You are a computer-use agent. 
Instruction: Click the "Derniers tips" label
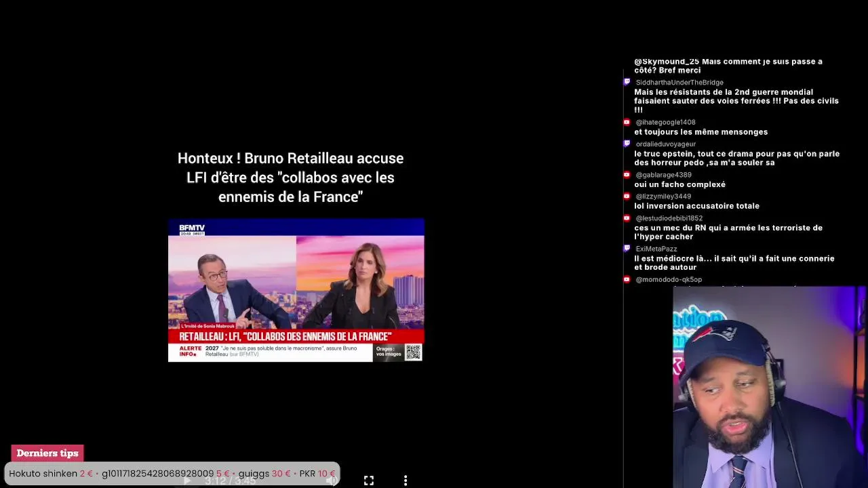tap(47, 453)
